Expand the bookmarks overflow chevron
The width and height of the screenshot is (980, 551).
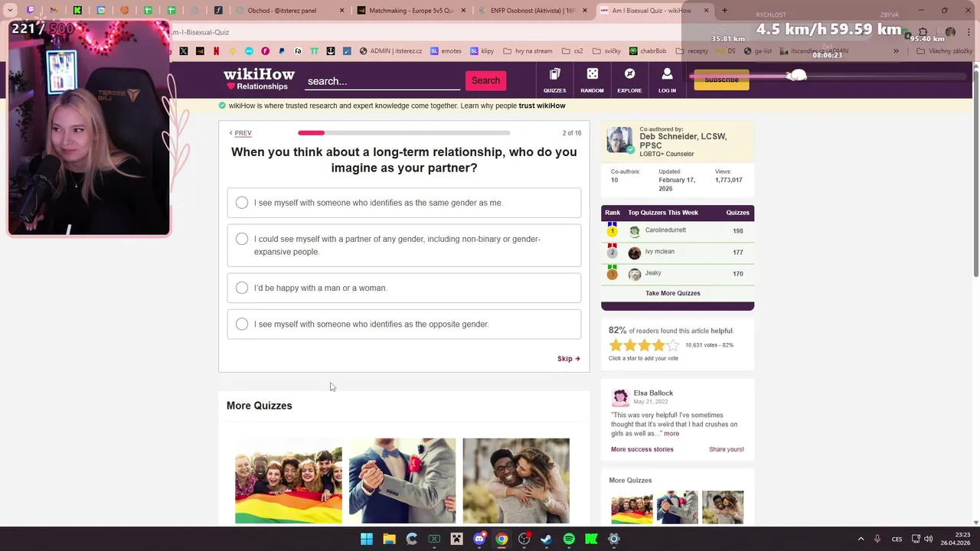click(896, 51)
